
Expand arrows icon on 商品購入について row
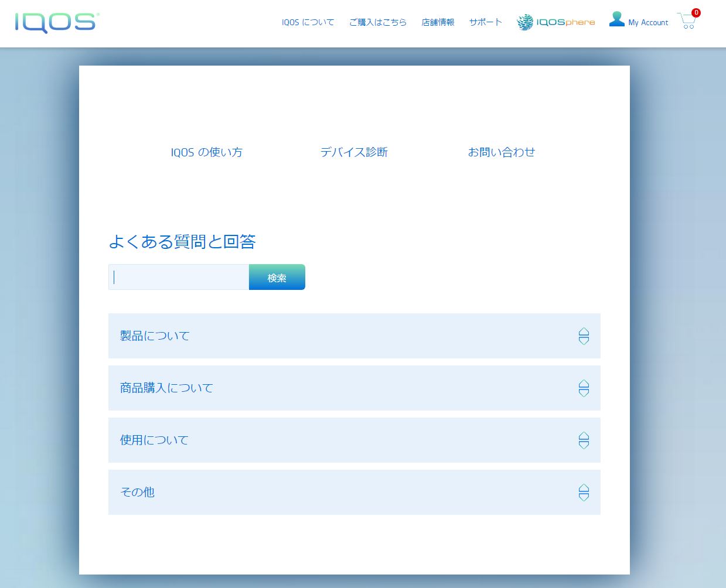pos(584,388)
